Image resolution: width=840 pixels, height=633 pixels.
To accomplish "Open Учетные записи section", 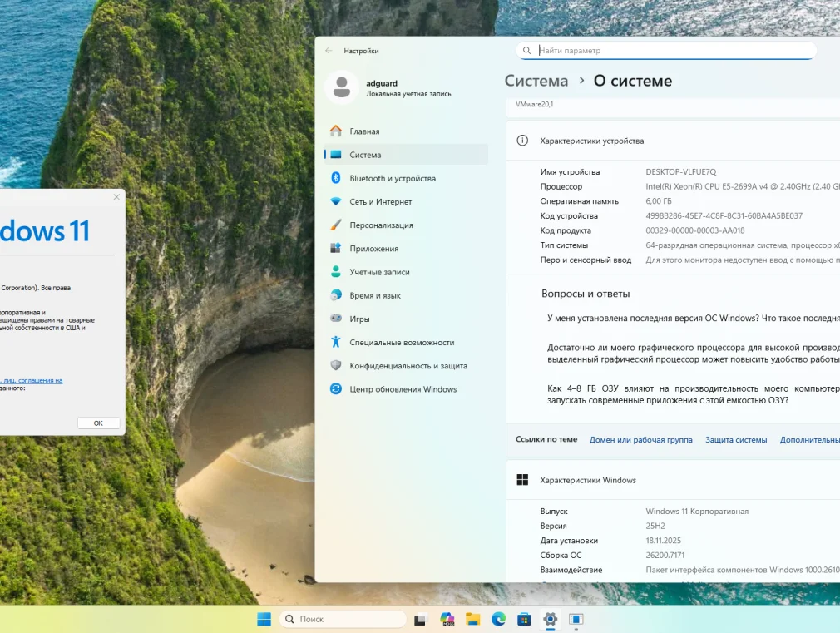I will pos(378,272).
